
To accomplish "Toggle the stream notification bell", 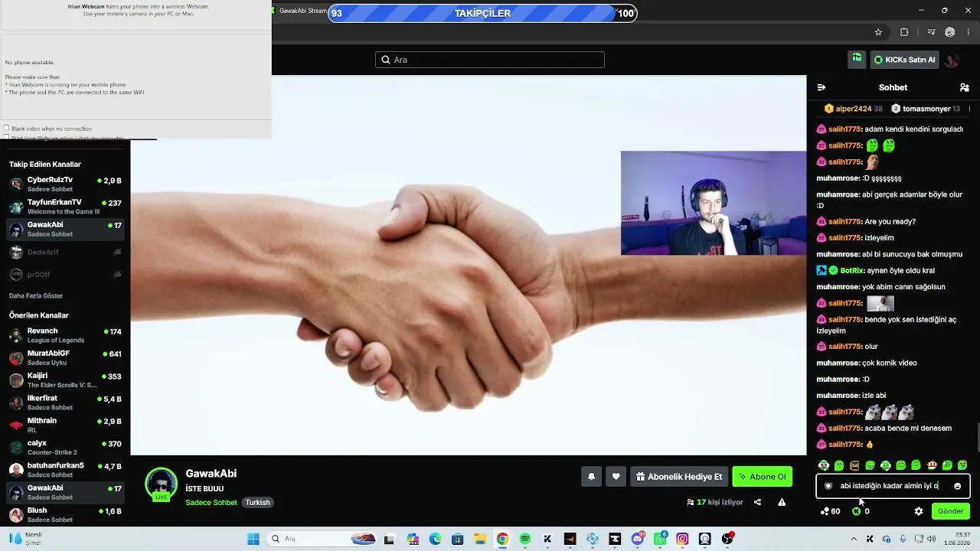I will point(591,477).
